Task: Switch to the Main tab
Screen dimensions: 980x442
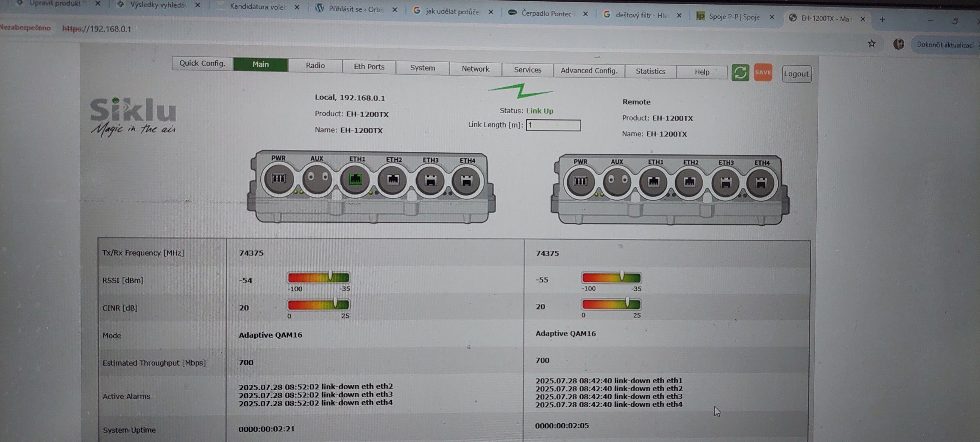Action: coord(261,64)
